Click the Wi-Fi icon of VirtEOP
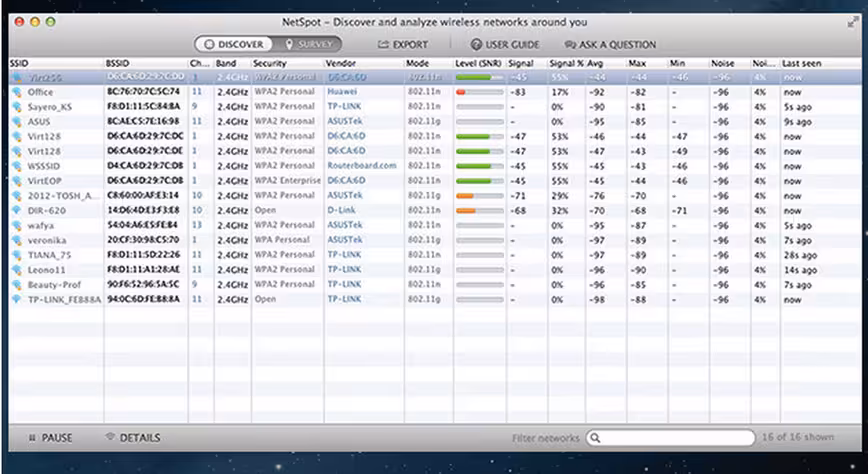 pos(17,181)
